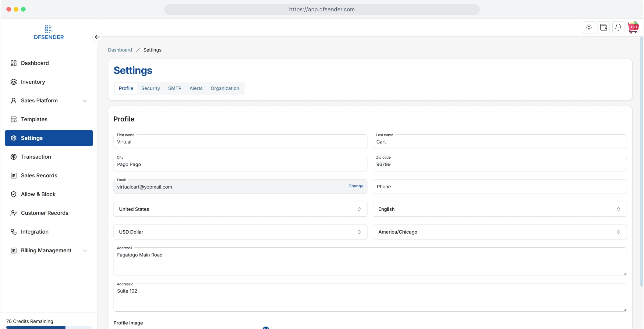The image size is (644, 329).
Task: Switch to the Organization tab
Action: [x=225, y=88]
